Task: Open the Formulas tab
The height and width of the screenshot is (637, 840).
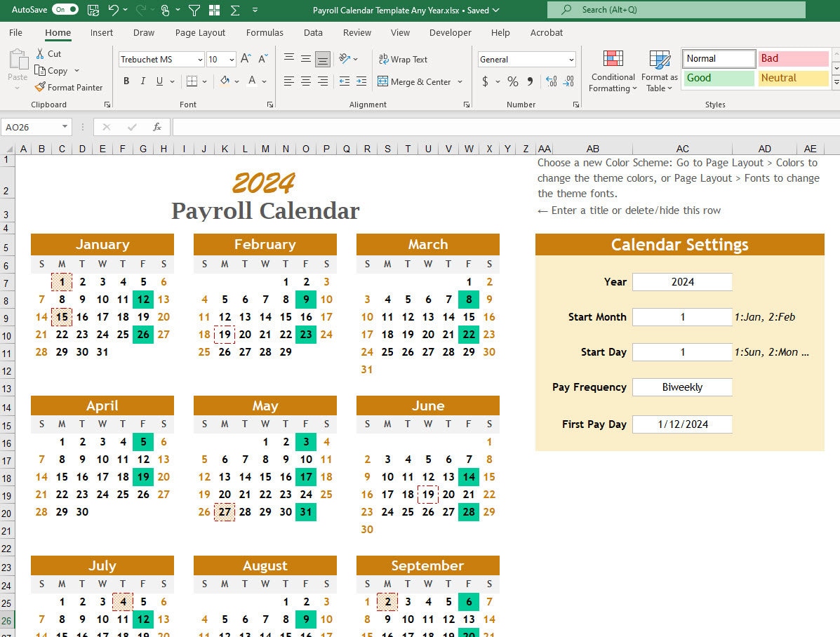Action: coord(265,33)
